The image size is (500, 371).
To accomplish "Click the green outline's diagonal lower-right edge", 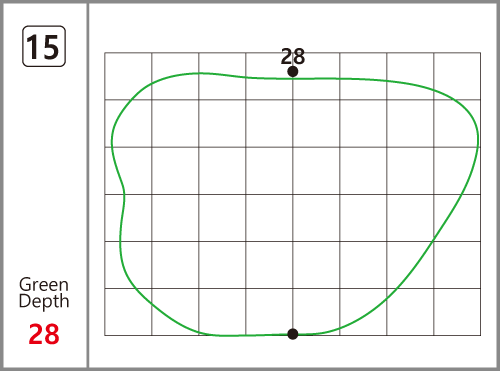I will [433, 241].
